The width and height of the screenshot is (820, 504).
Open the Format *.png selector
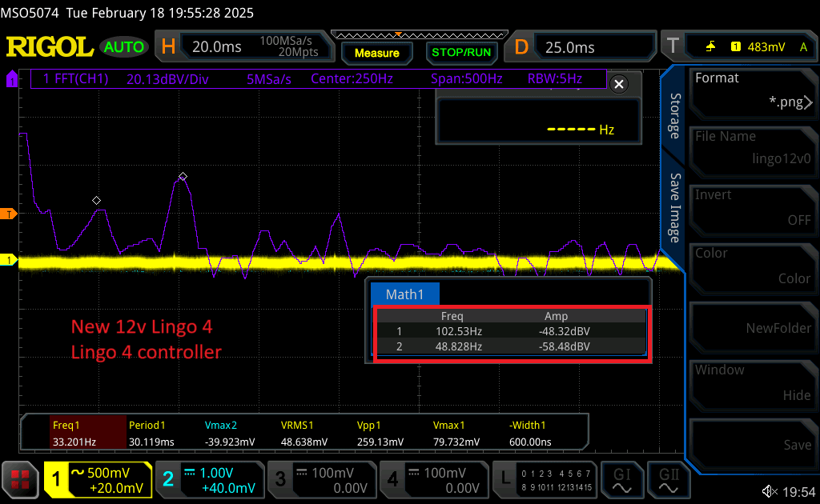(x=753, y=93)
